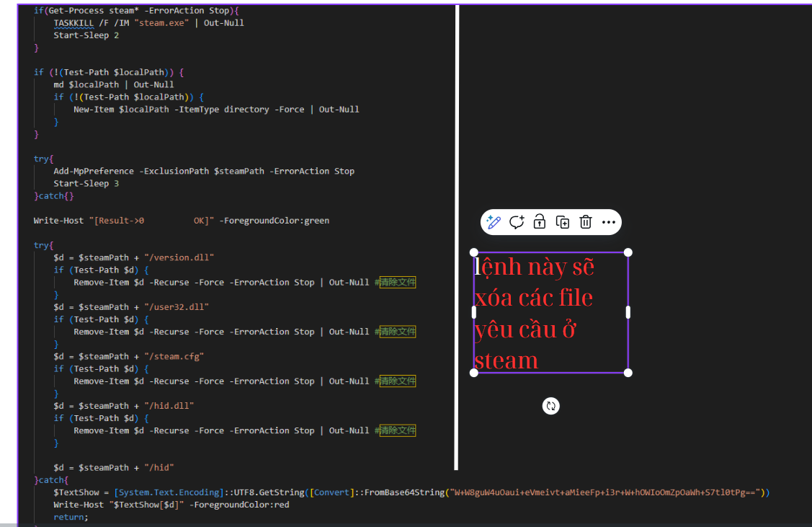Click right edge width handle of text box
This screenshot has width=812, height=527.
click(x=628, y=312)
